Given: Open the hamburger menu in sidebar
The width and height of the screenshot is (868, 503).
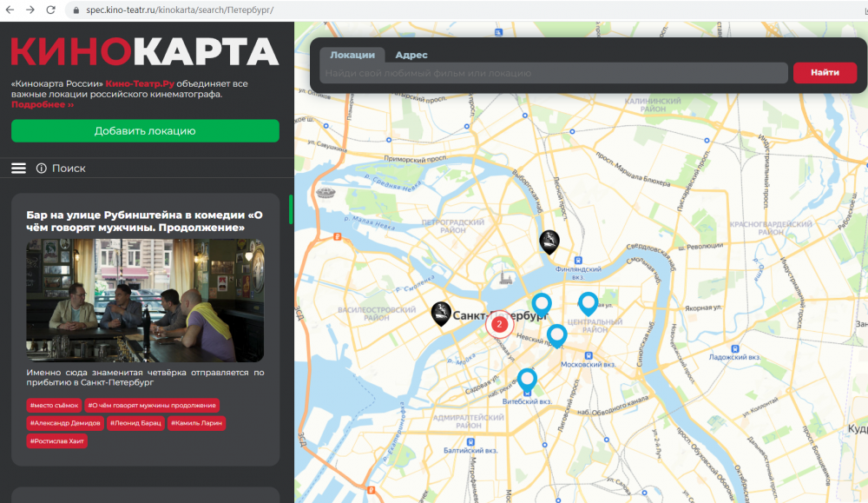Looking at the screenshot, I should [18, 168].
